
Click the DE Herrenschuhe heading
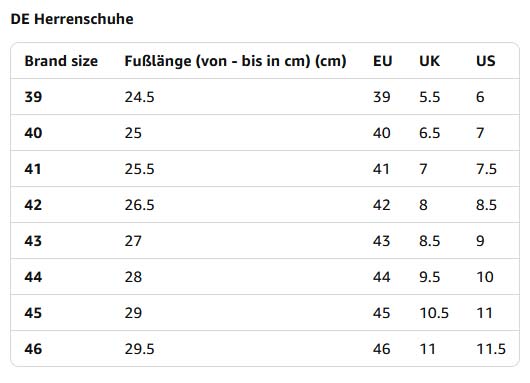click(x=72, y=19)
